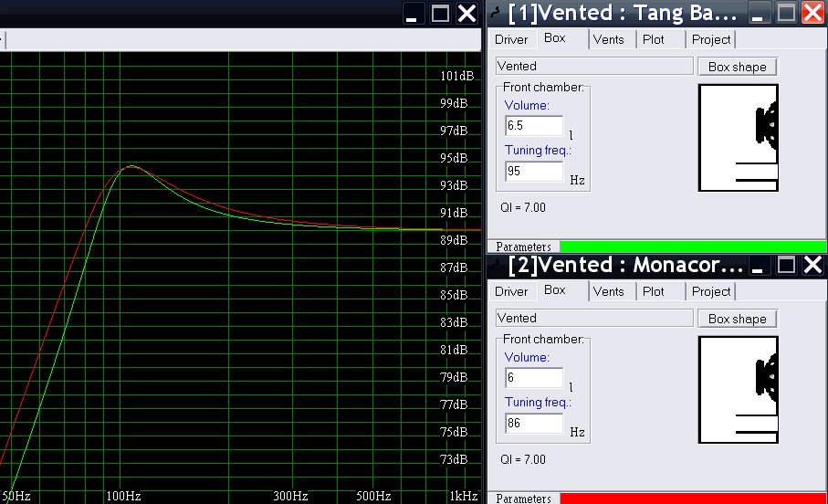828x504 pixels.
Task: Open the Vented box type dropdown in window 1
Action: (594, 66)
